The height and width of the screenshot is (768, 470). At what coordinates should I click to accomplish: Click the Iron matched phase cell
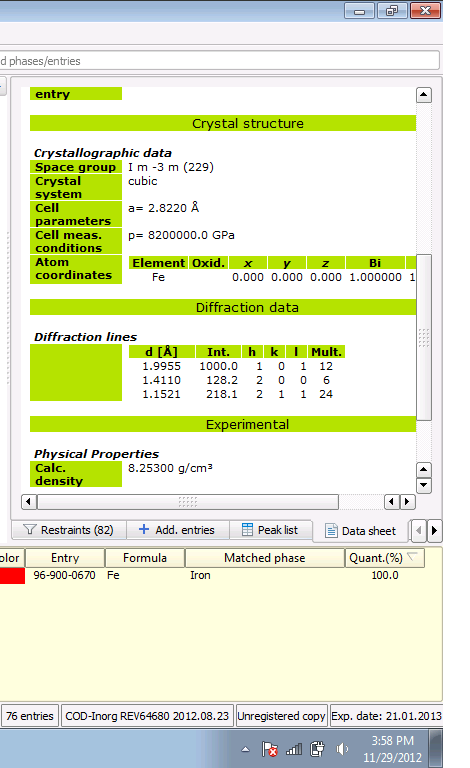[200, 575]
